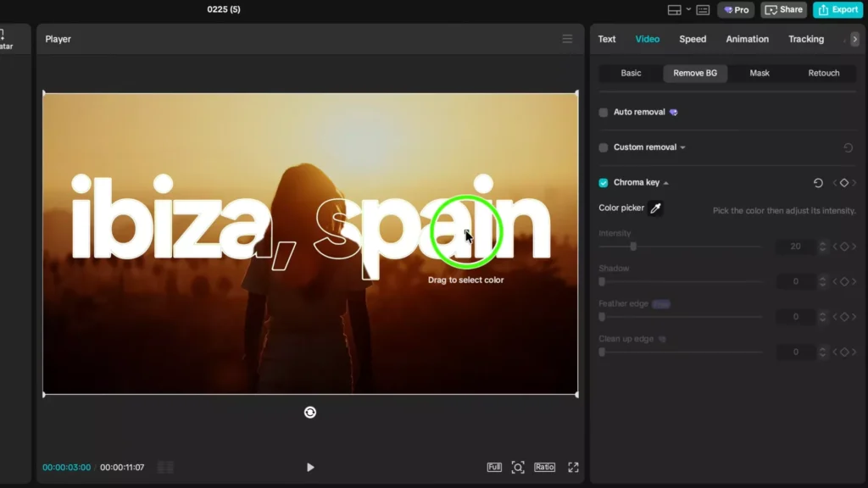Image resolution: width=868 pixels, height=488 pixels.
Task: Click the rotate icon below the preview
Action: pyautogui.click(x=310, y=412)
